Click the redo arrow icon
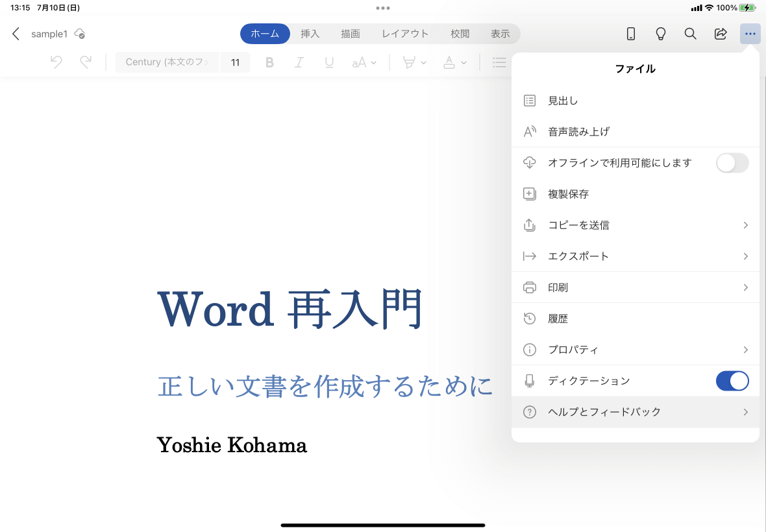Screen dimensions: 766x532 coord(86,62)
